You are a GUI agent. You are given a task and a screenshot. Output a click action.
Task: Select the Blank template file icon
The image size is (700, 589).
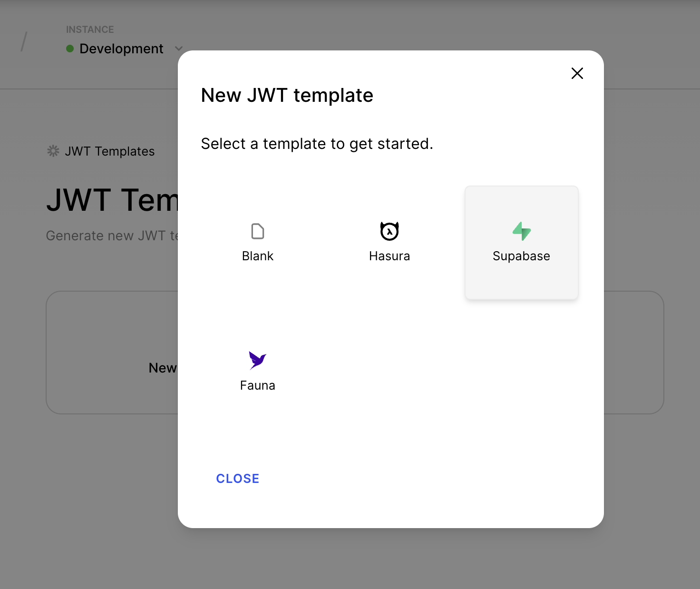tap(258, 231)
